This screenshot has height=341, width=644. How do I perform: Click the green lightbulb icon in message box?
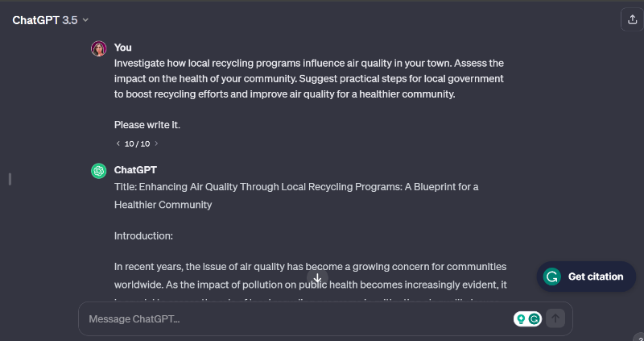tap(522, 319)
